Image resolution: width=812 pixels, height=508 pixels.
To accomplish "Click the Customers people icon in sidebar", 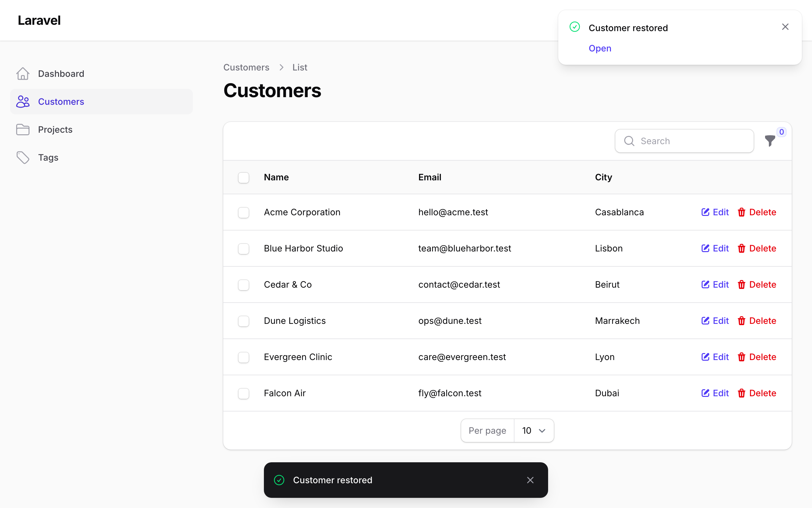I will [23, 102].
